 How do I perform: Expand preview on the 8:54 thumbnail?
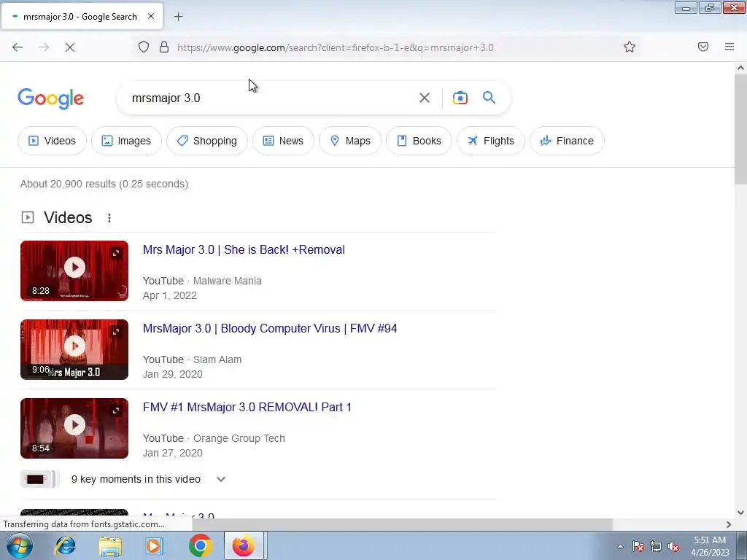116,411
